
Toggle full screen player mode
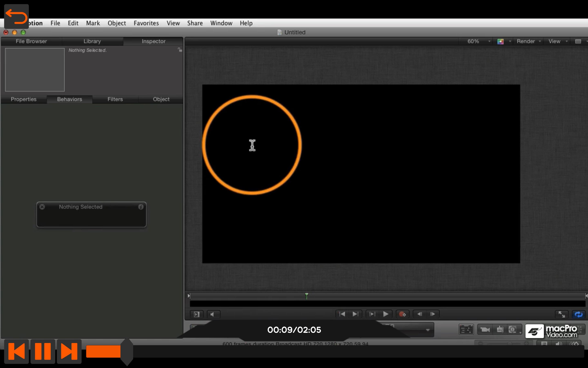tap(561, 314)
